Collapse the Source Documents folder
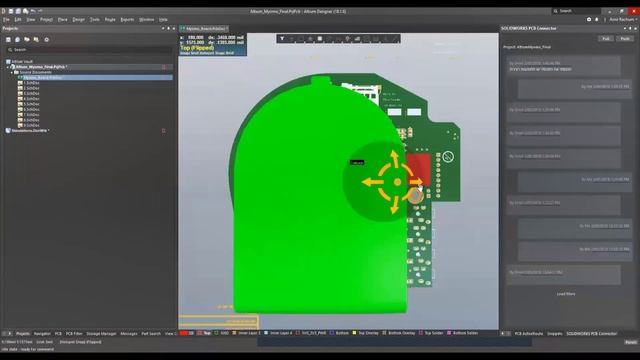640x360 pixels. pyautogui.click(x=12, y=72)
